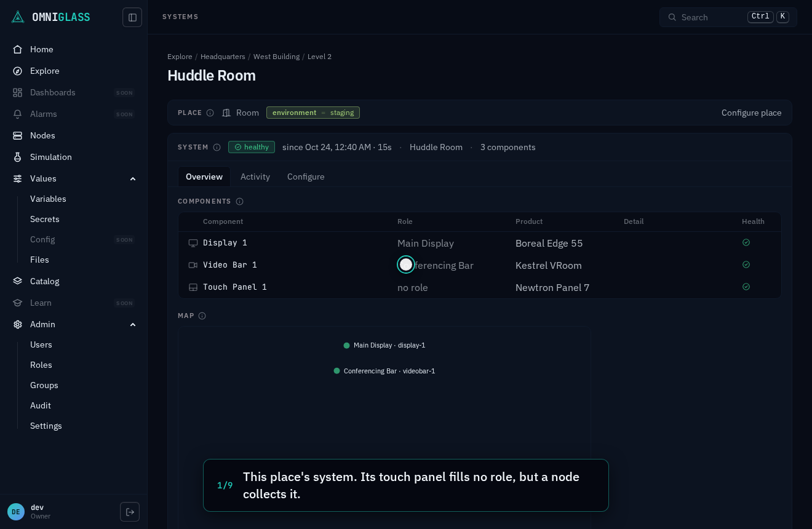
Task: Navigate to Explore breadcrumb
Action: click(x=180, y=57)
